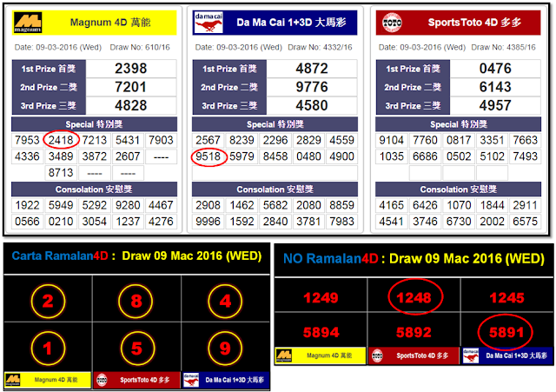Click the Toto round logo in the red results header
This screenshot has height=392, width=556.
click(x=392, y=23)
